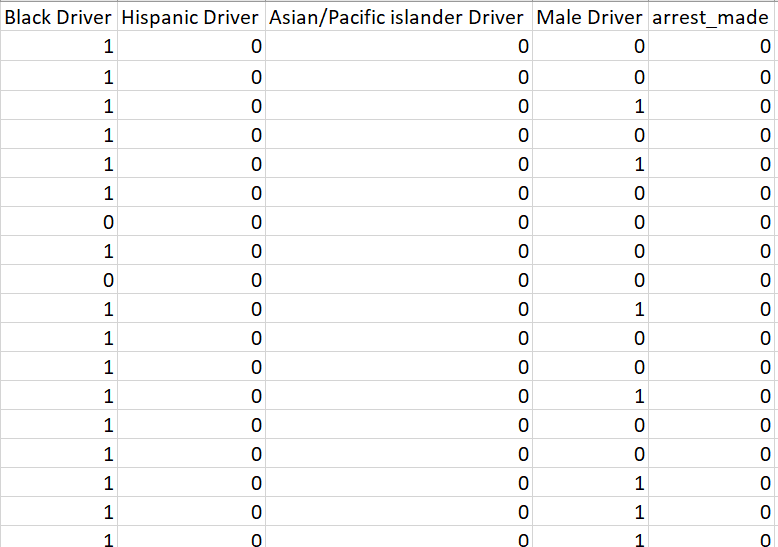Select arrest_made cell in first data row

coord(713,46)
